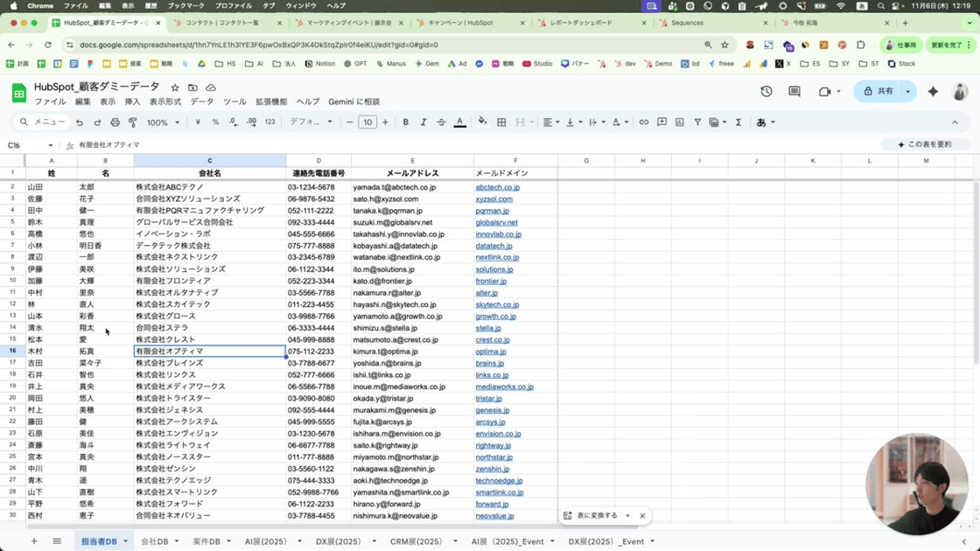Open the 担当者DB sheet tab menu arrow
Screen dimensions: 980x551
tap(126, 541)
